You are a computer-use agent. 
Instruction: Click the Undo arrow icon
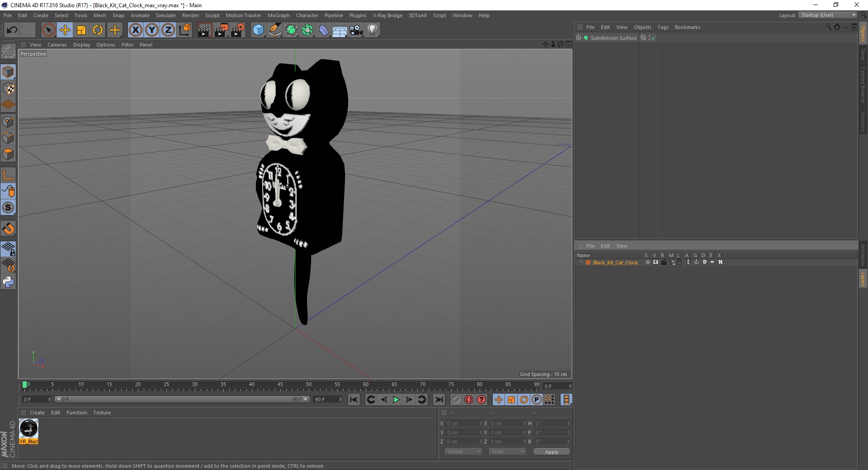coord(12,30)
